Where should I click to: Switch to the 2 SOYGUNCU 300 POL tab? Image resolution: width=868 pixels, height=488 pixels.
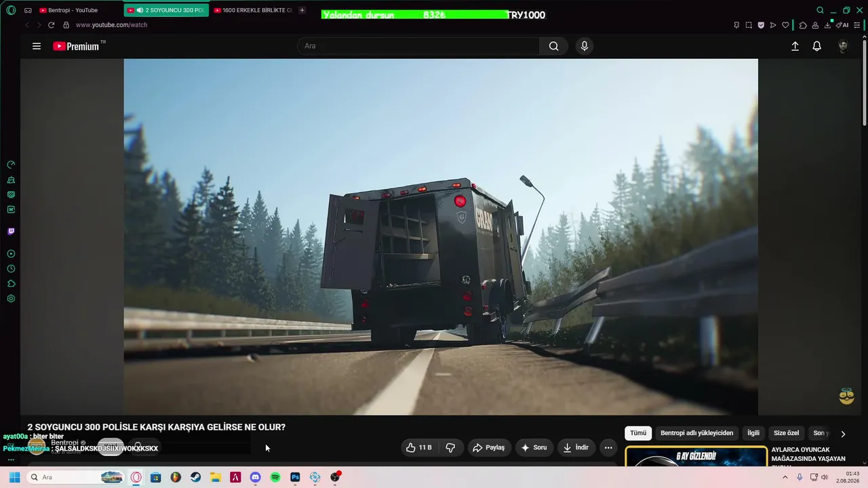pos(167,10)
